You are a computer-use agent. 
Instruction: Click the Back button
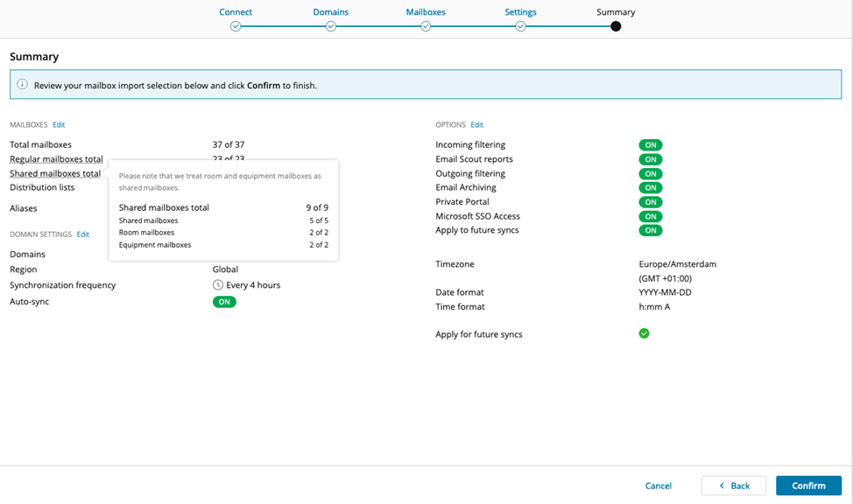click(x=733, y=486)
